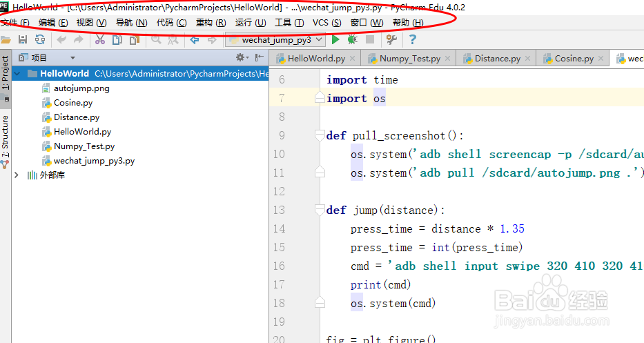The height and width of the screenshot is (343, 644).
Task: Toggle the 2: Structure side tool window
Action: (x=5, y=141)
